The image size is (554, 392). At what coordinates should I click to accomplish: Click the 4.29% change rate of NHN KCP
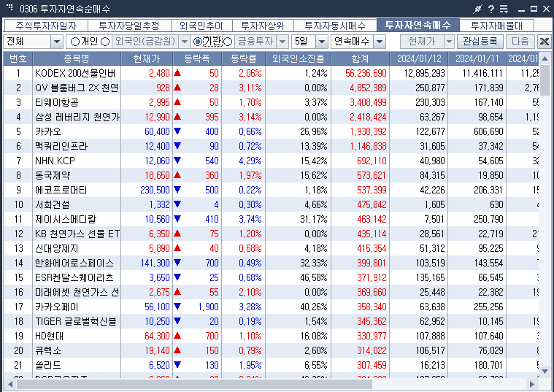(x=250, y=161)
